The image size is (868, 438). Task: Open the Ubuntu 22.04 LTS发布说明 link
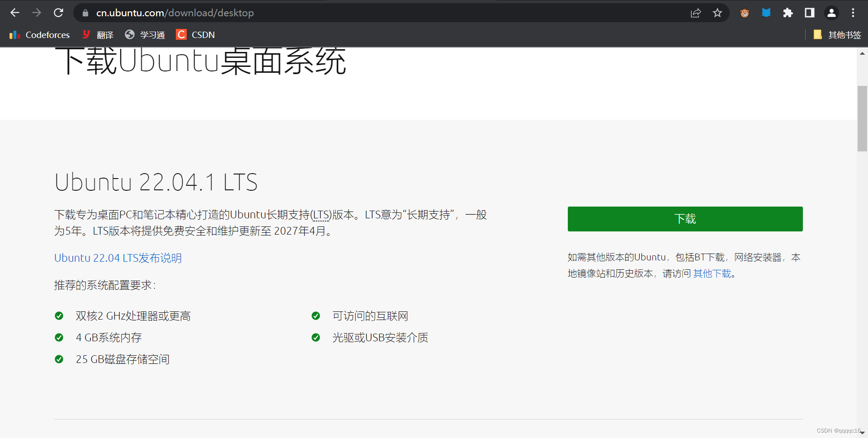[118, 258]
